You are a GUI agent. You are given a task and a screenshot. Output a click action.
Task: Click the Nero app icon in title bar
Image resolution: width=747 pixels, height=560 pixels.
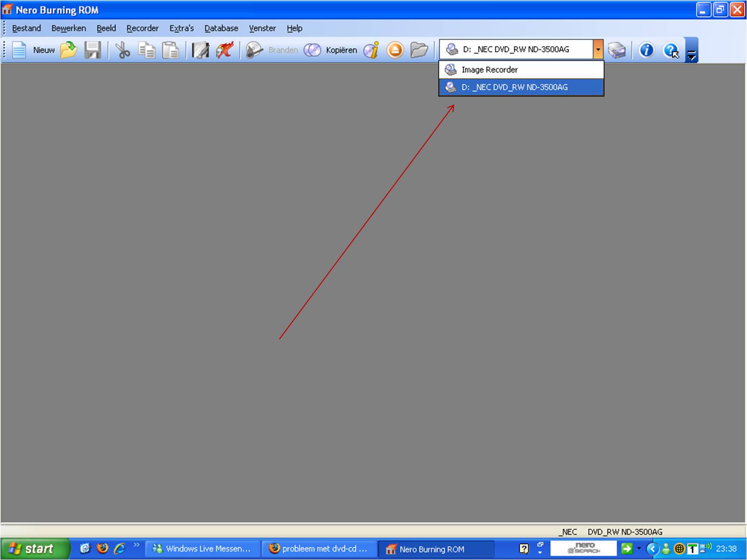point(7,10)
